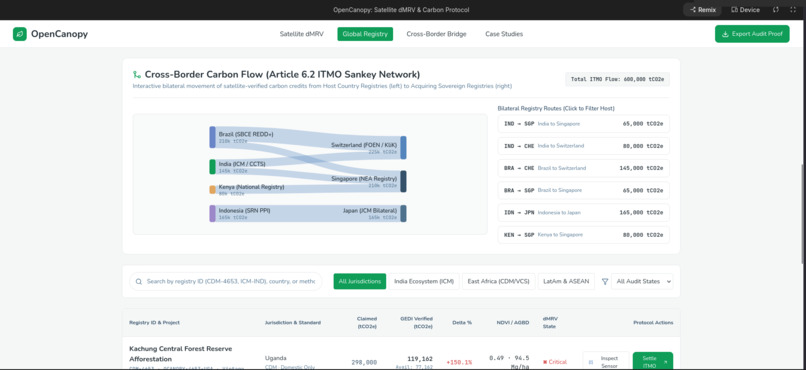
Task: Click Inspect Sensor button for Kachung
Action: click(x=606, y=361)
